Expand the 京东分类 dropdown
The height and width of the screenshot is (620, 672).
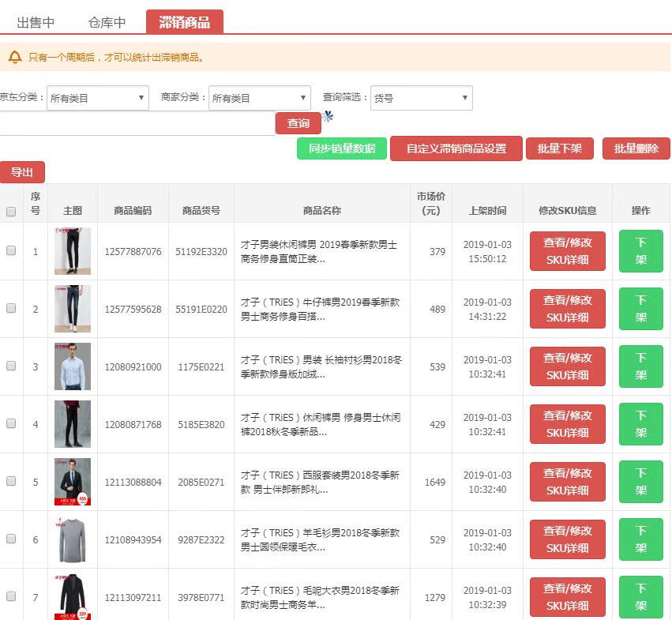pos(98,98)
